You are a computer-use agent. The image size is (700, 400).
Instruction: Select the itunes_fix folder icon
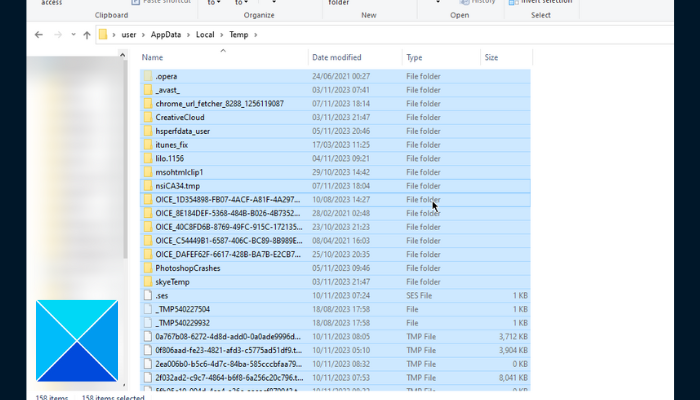point(148,144)
